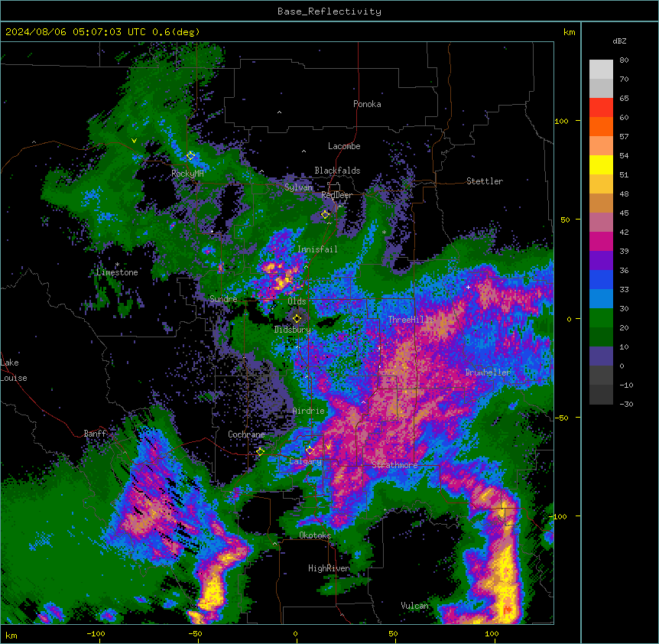This screenshot has height=644, width=659.
Task: Select the yellow 54-51 dBZ legend color
Action: pyautogui.click(x=601, y=164)
